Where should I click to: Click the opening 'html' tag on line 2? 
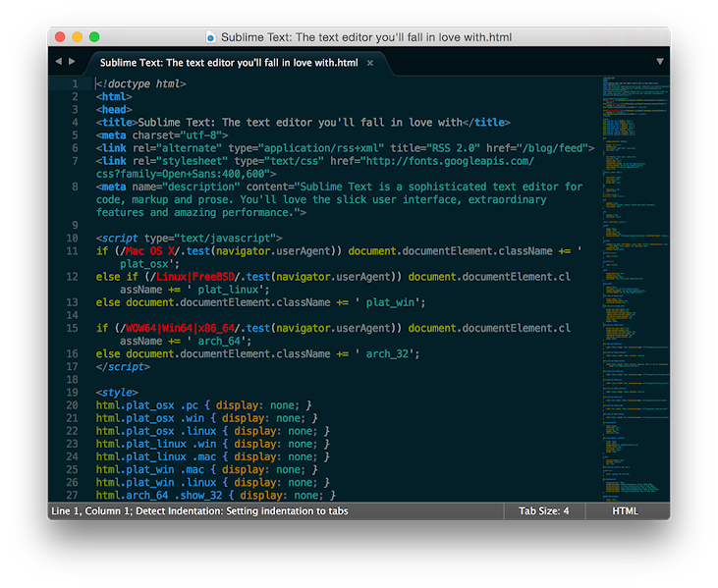coord(114,96)
